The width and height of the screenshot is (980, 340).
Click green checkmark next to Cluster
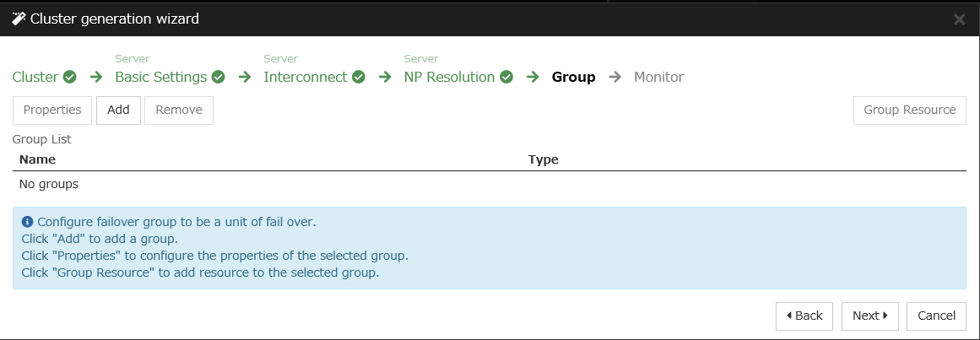[x=70, y=78]
